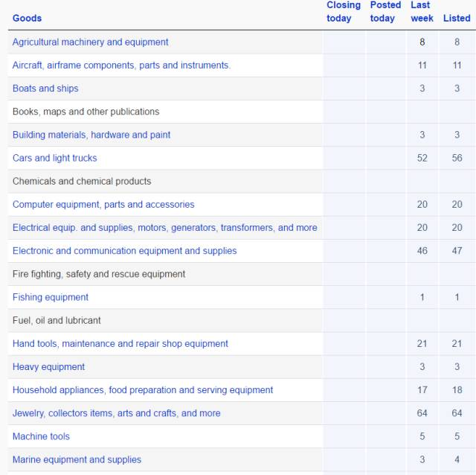Click Listed value 47 for Electronic equipment
Viewport: 476px width, 475px height.
tap(457, 251)
